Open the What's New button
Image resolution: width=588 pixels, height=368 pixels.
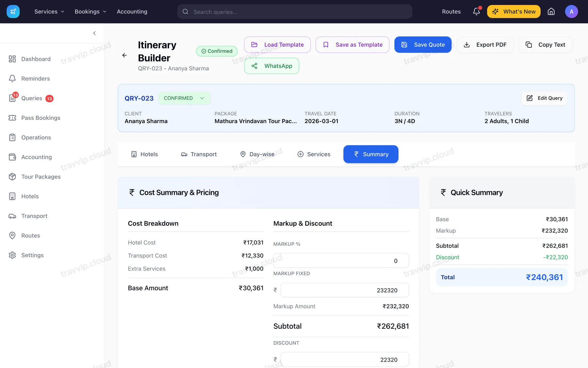[514, 11]
